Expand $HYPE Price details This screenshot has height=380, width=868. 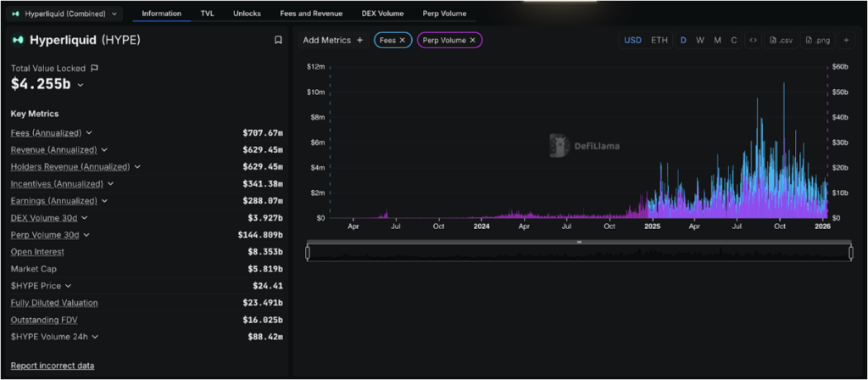tap(68, 286)
